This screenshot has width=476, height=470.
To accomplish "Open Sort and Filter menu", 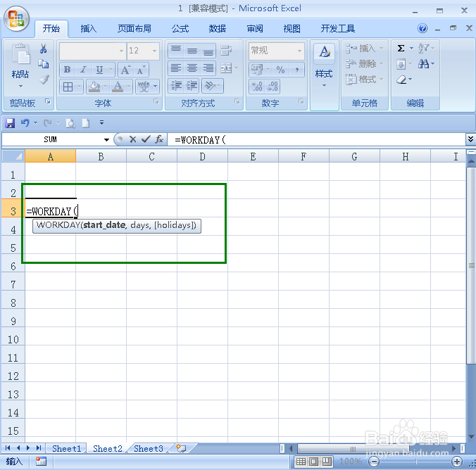I will (x=426, y=49).
